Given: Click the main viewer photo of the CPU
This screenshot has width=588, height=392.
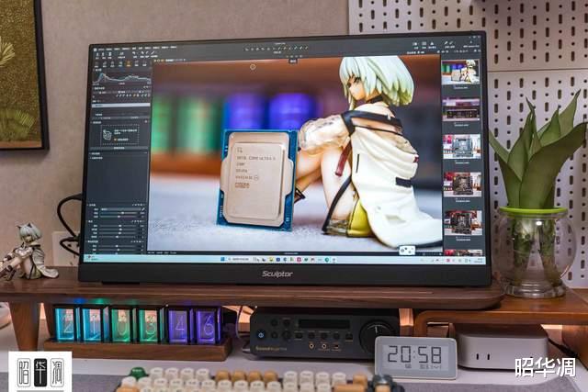Looking at the screenshot, I should 295,153.
